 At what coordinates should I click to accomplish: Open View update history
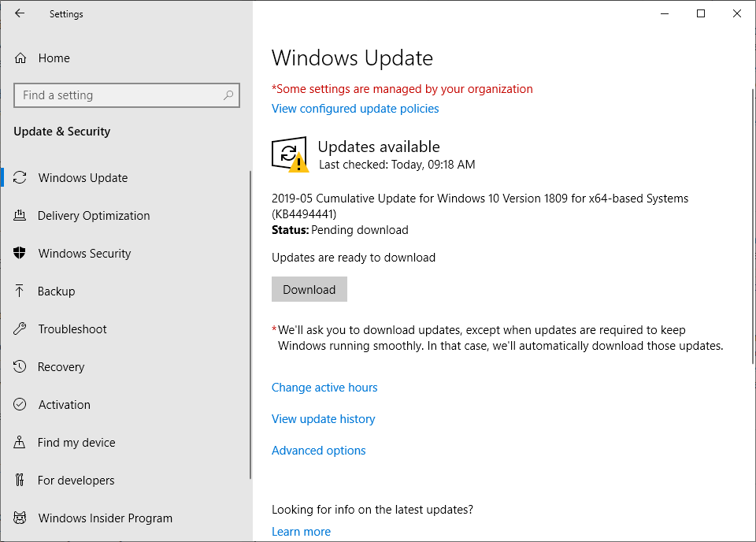(323, 418)
